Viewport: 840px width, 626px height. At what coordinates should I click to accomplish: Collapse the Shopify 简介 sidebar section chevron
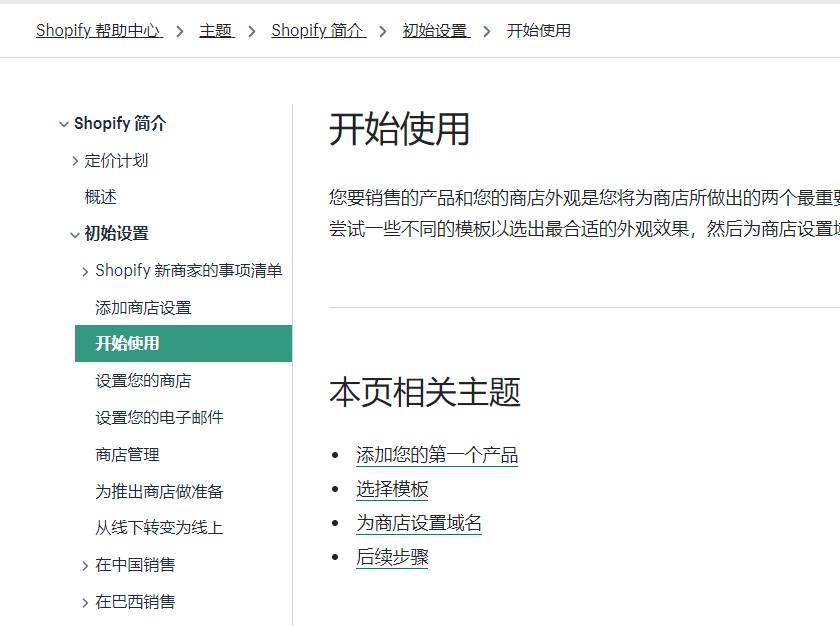pyautogui.click(x=64, y=124)
